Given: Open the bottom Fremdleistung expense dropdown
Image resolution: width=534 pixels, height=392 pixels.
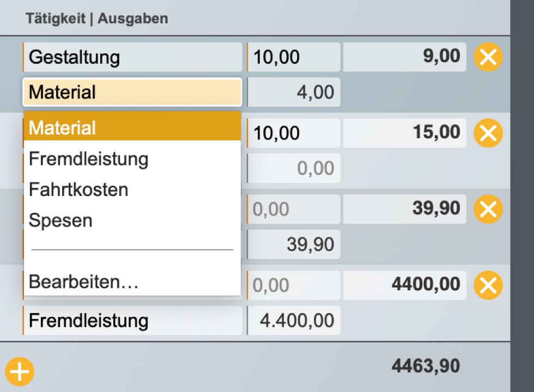Looking at the screenshot, I should click(132, 321).
